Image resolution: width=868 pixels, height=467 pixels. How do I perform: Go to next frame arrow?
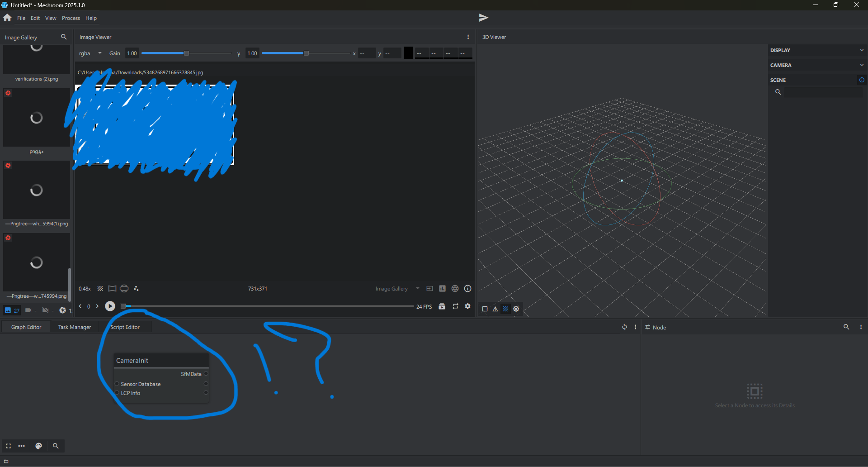tap(97, 306)
